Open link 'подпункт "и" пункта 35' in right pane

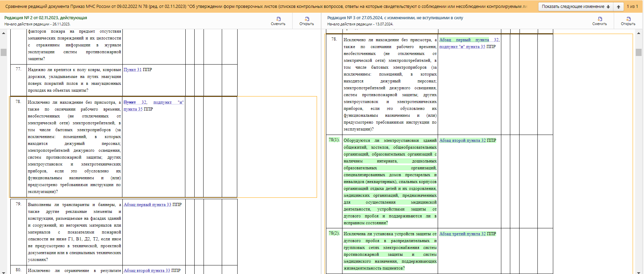click(462, 47)
